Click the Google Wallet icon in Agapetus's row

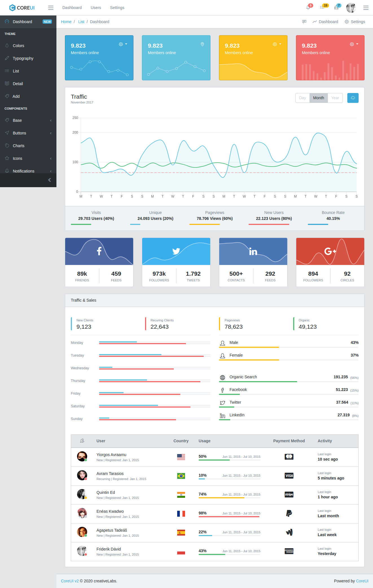coord(289,532)
